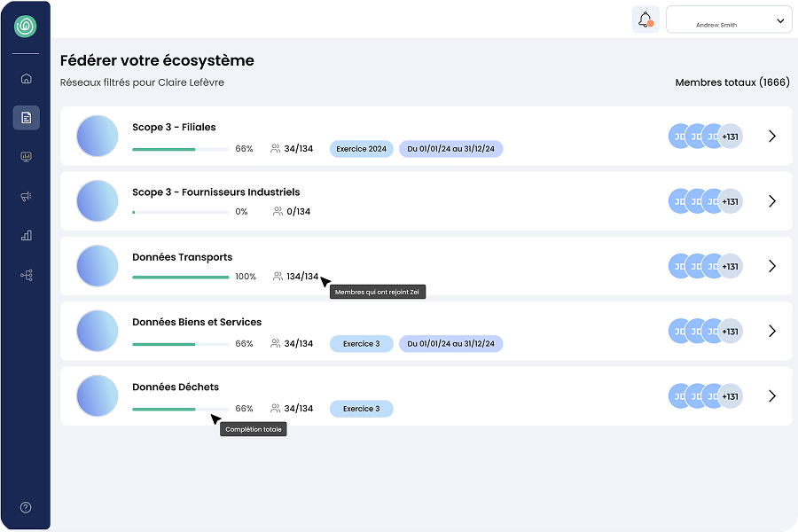This screenshot has height=532, width=798.
Task: Click the megaphone icon in the sidebar
Action: tap(26, 196)
